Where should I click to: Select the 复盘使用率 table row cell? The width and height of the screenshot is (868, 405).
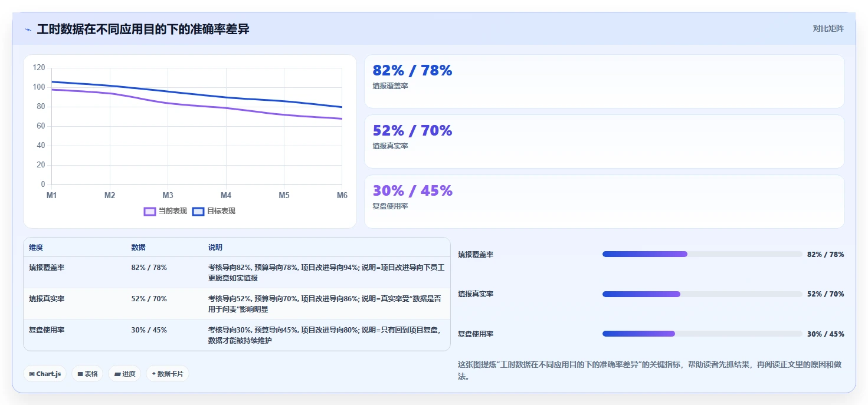coord(47,330)
